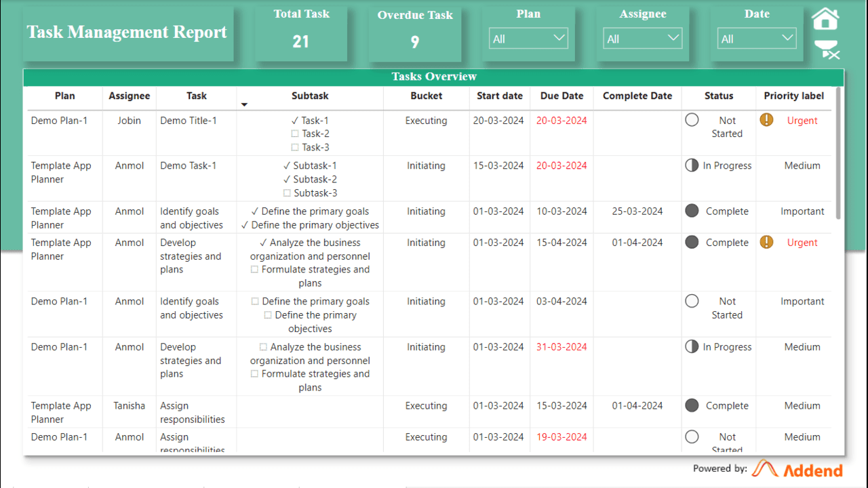Click the sort arrow under Subtask header

point(245,104)
